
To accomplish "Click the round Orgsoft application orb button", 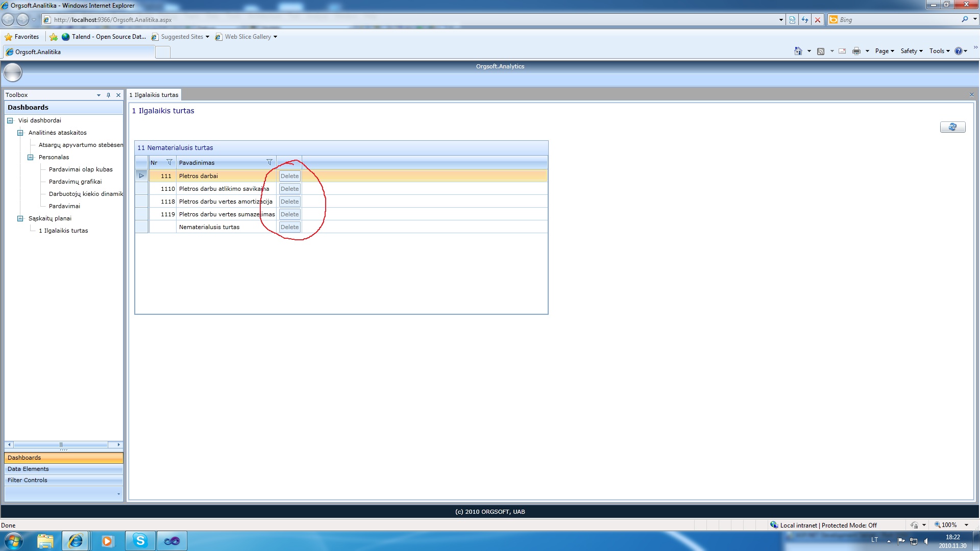I will [x=13, y=73].
